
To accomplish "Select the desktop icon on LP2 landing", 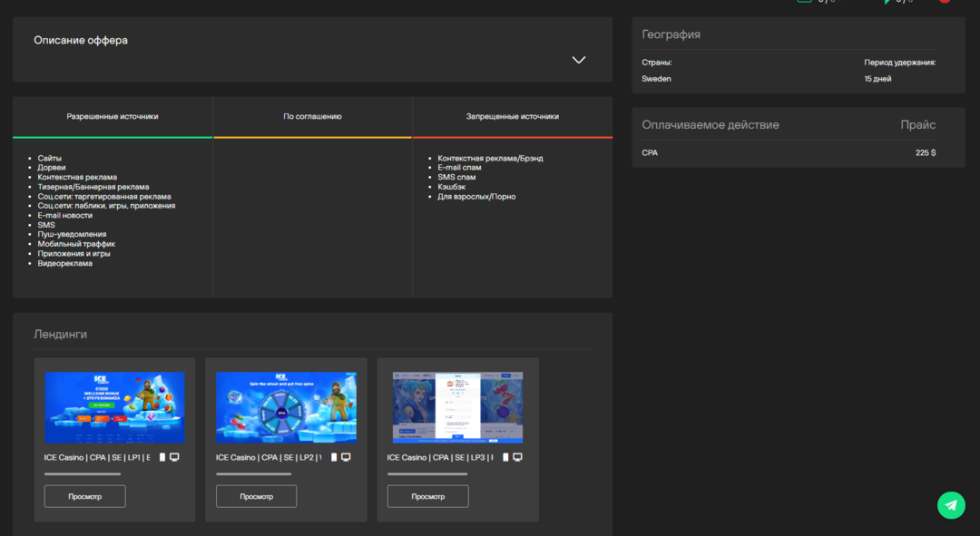I will pyautogui.click(x=346, y=457).
